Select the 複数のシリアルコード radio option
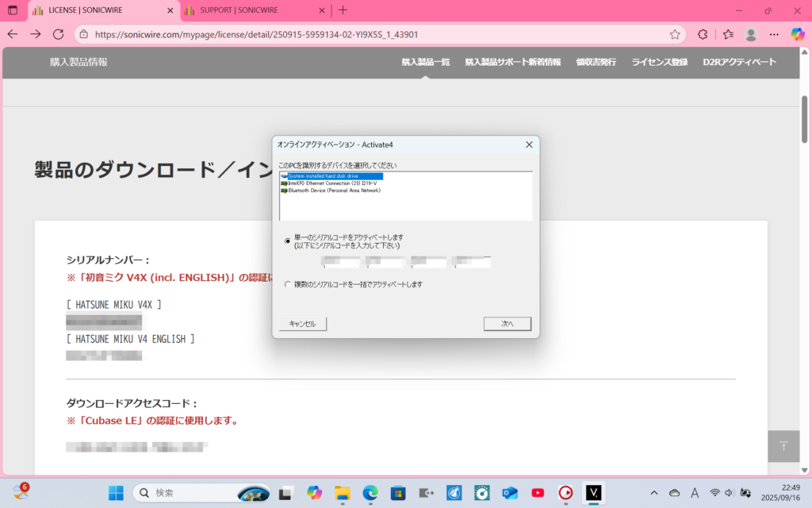Viewport: 812px width, 508px height. [287, 284]
